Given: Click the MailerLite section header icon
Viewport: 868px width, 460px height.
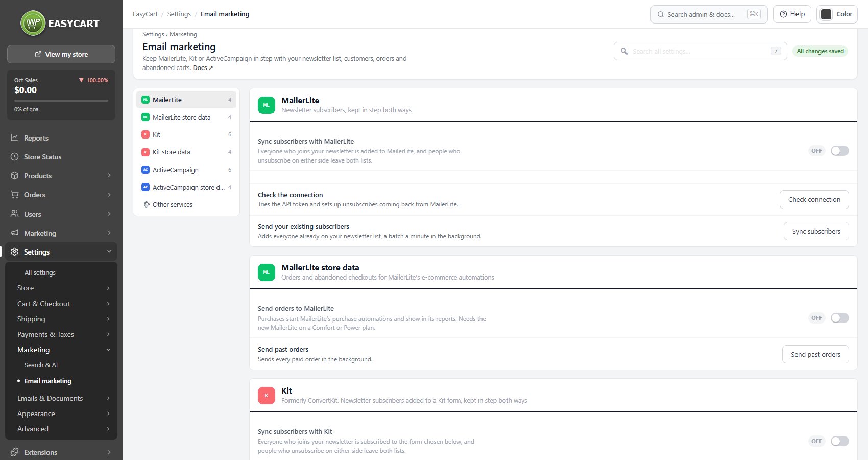Looking at the screenshot, I should [267, 105].
